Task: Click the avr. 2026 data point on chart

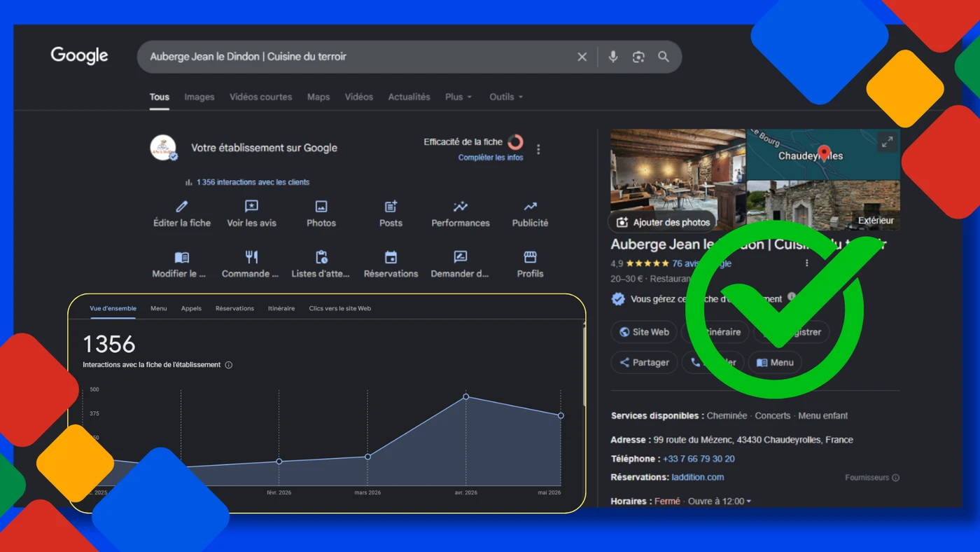Action: tap(466, 396)
